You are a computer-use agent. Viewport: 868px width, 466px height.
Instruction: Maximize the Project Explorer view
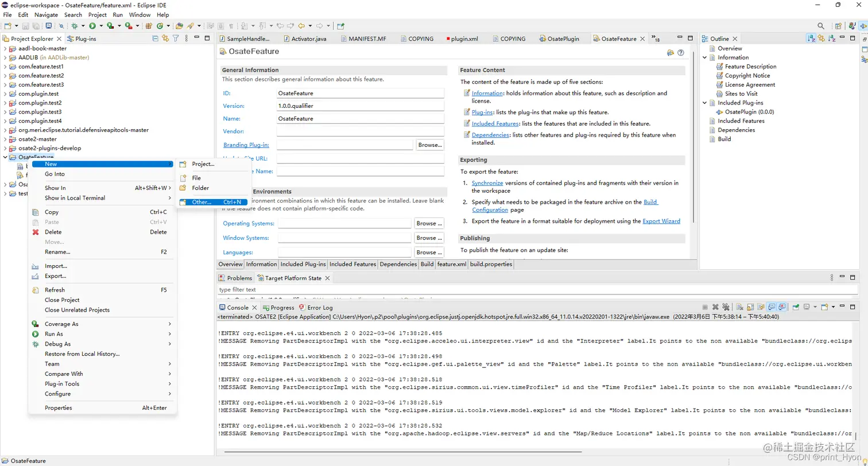207,38
